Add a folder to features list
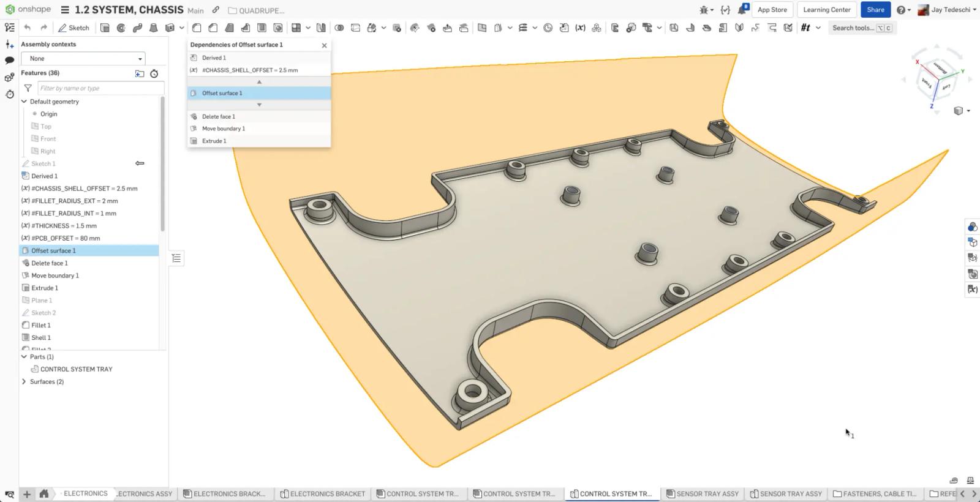 (140, 73)
